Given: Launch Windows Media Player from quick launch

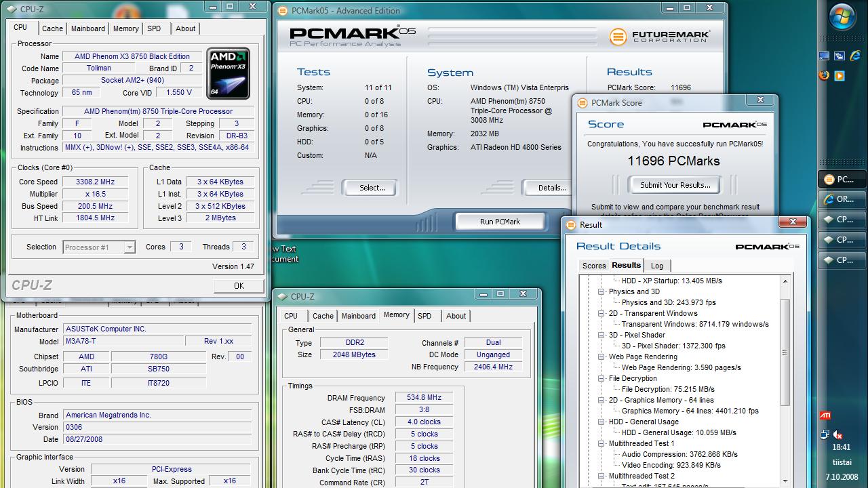Looking at the screenshot, I should tap(840, 75).
